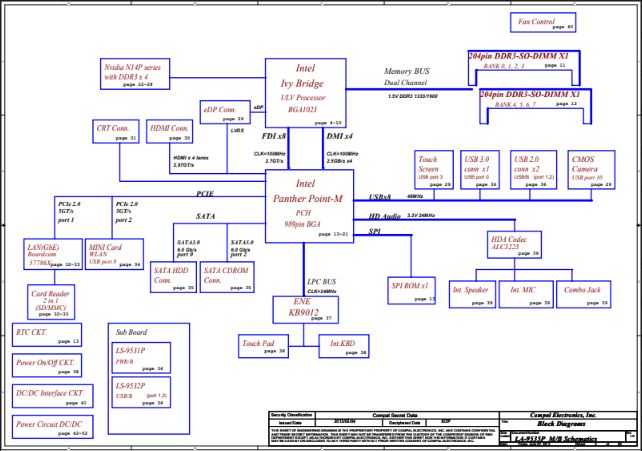Select the Intel Panther Point-M PCH block
The width and height of the screenshot is (642, 451).
point(309,206)
